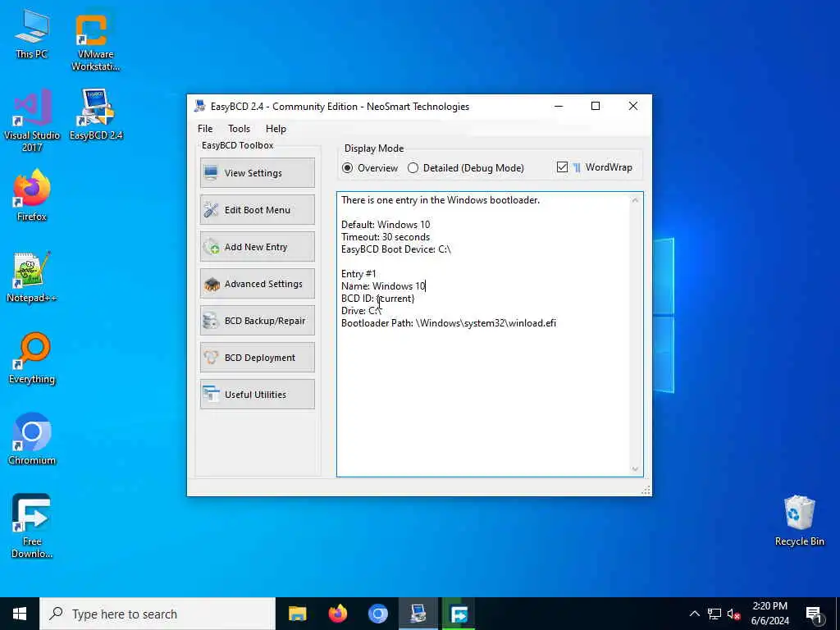The height and width of the screenshot is (630, 840).
Task: Go to Add New Entry
Action: click(257, 247)
